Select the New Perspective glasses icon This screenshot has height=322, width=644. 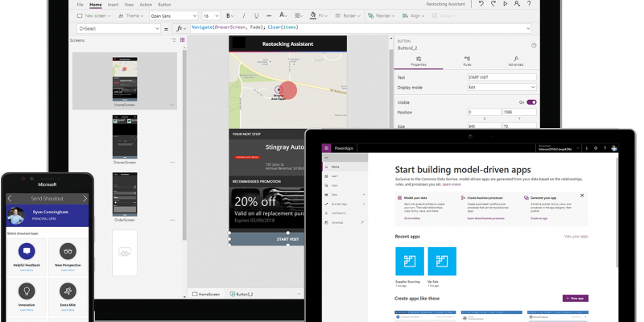(x=68, y=251)
